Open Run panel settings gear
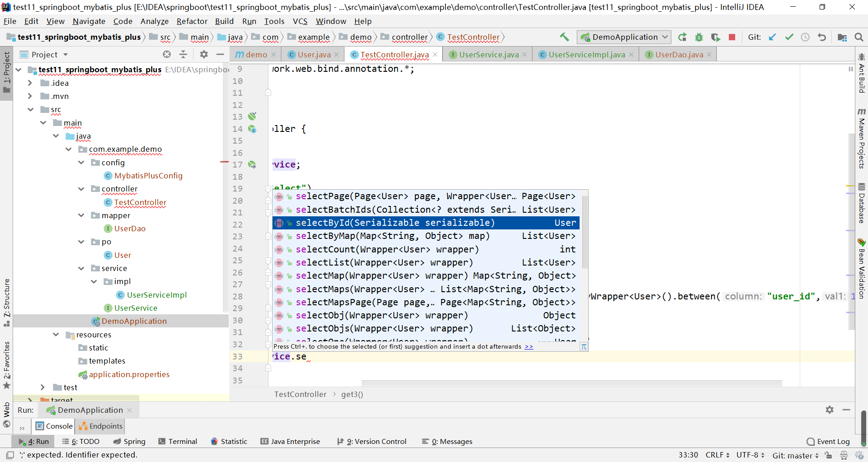Viewport: 868px width, 462px height. [830, 410]
